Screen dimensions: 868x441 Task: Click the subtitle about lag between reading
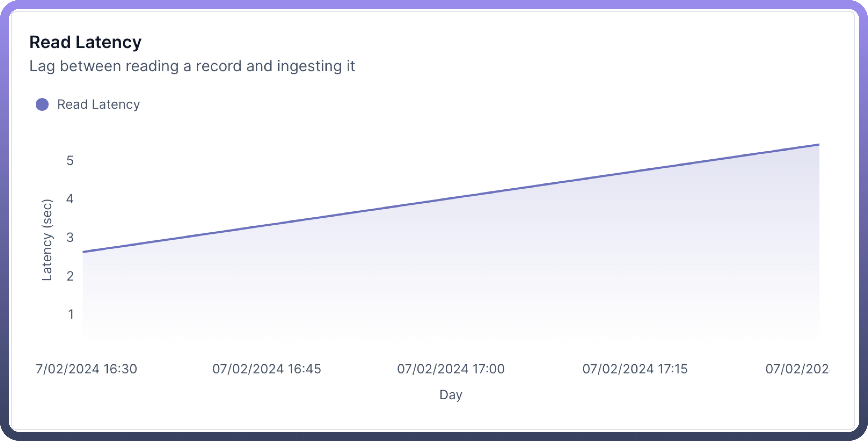[192, 66]
